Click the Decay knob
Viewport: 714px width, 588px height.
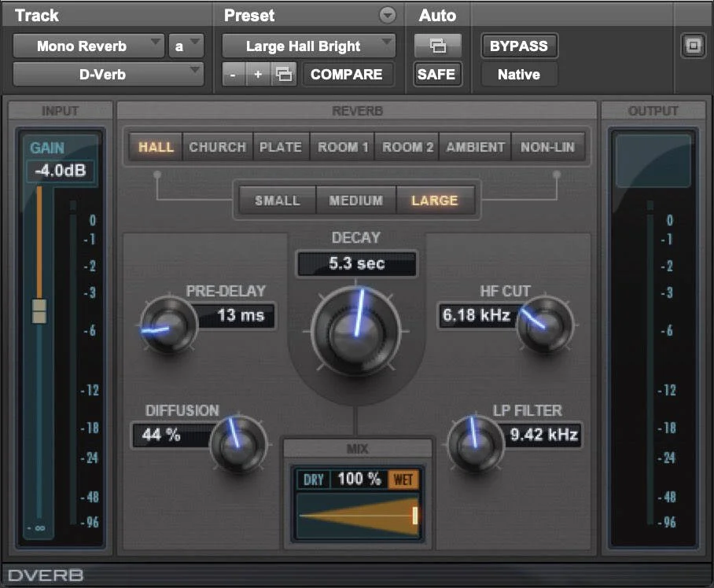tap(355, 327)
